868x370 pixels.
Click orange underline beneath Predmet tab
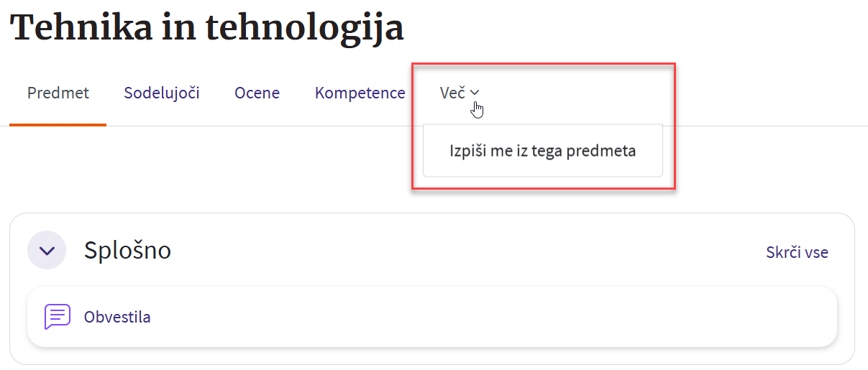click(x=58, y=124)
